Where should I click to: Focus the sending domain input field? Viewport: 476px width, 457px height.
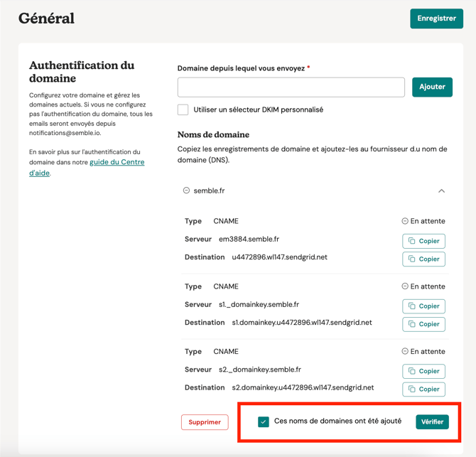point(291,87)
